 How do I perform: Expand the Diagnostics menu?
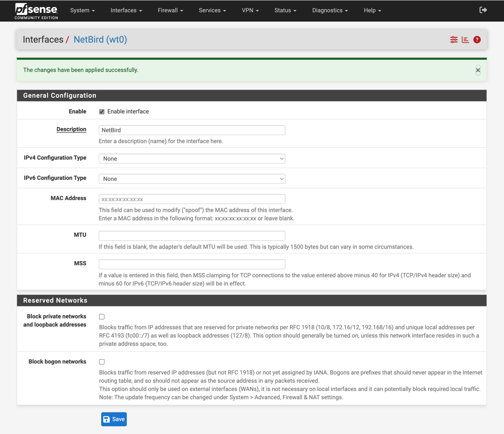point(330,10)
